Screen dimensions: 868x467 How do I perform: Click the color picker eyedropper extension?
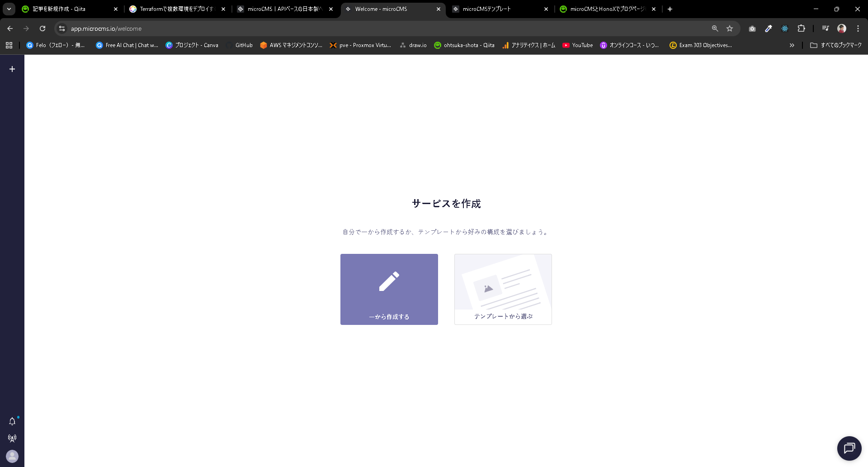click(x=769, y=29)
